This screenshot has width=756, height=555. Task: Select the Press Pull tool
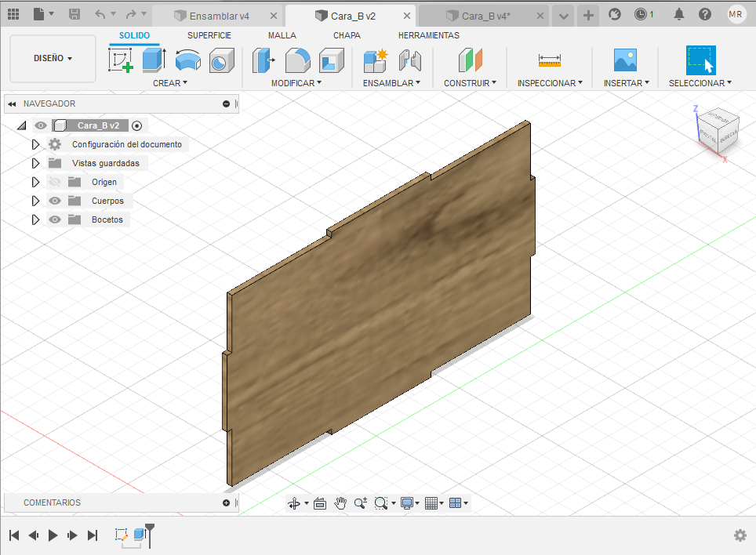(x=264, y=60)
